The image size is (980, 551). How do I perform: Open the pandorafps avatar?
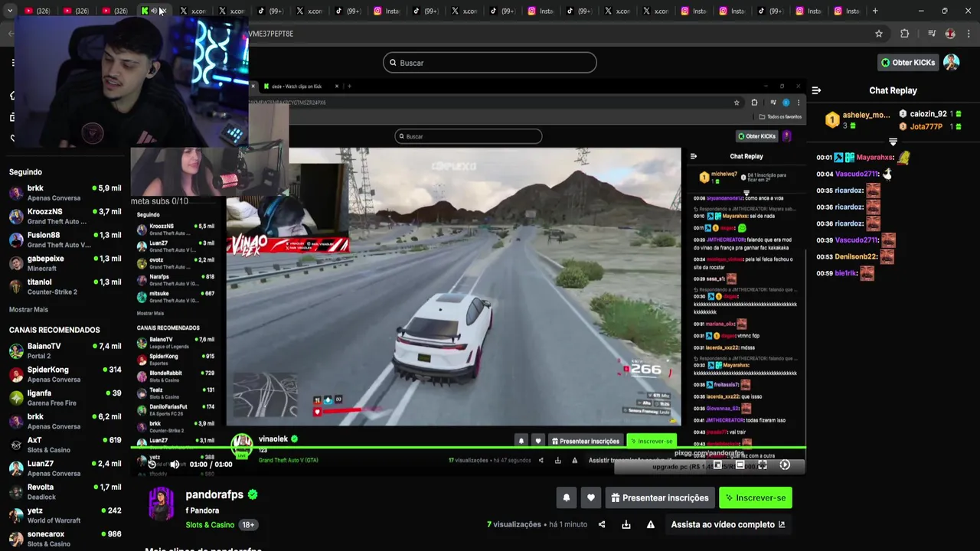coord(162,504)
